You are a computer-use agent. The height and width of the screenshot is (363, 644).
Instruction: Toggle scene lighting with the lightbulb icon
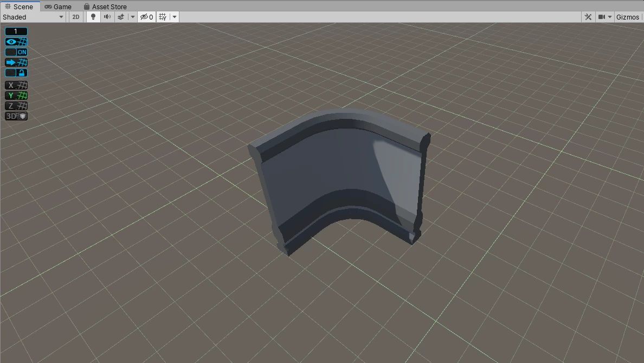[x=93, y=17]
